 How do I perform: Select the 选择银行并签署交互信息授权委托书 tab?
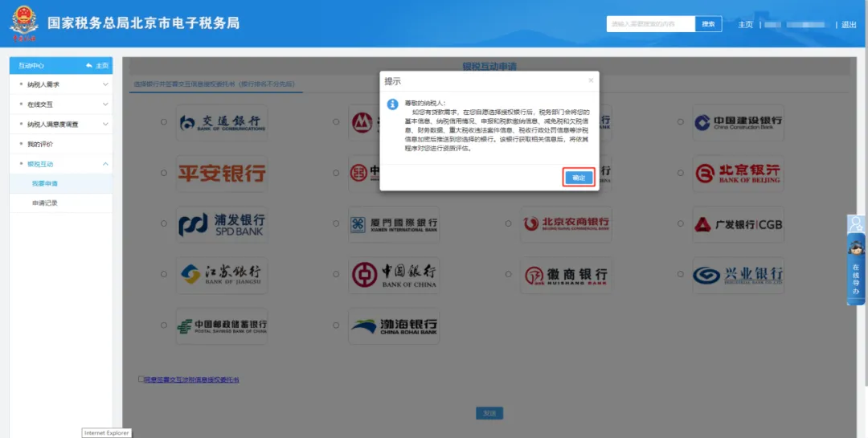click(215, 84)
